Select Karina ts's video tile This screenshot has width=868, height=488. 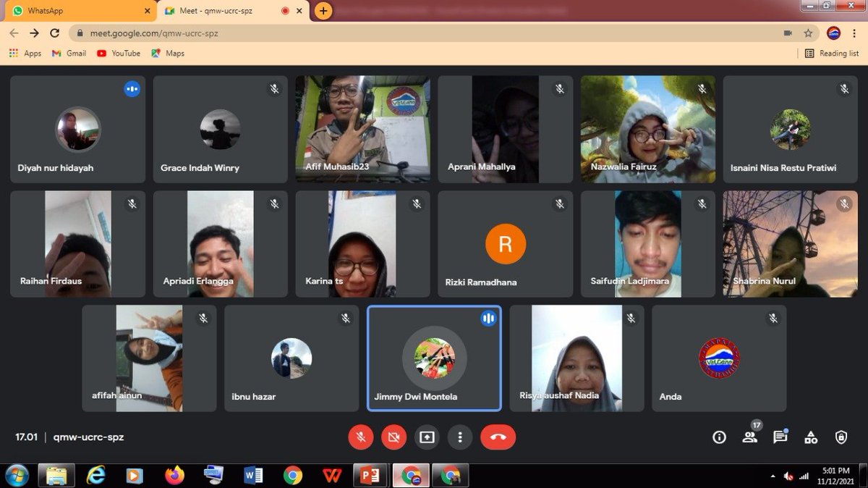[x=363, y=244]
